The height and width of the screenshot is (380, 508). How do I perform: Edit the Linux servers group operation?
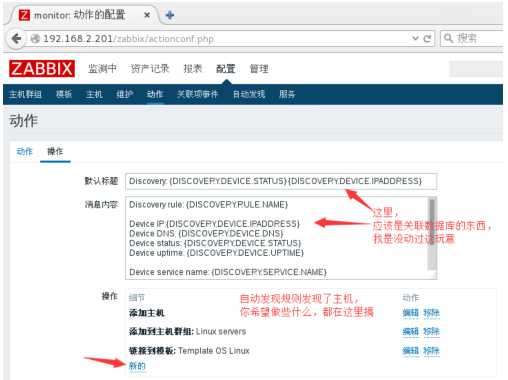point(410,332)
